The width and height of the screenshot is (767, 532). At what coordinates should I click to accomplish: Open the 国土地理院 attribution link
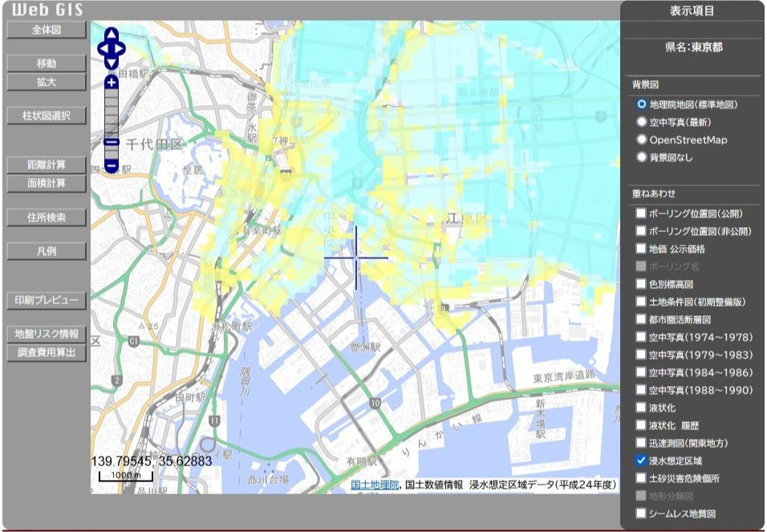(375, 485)
